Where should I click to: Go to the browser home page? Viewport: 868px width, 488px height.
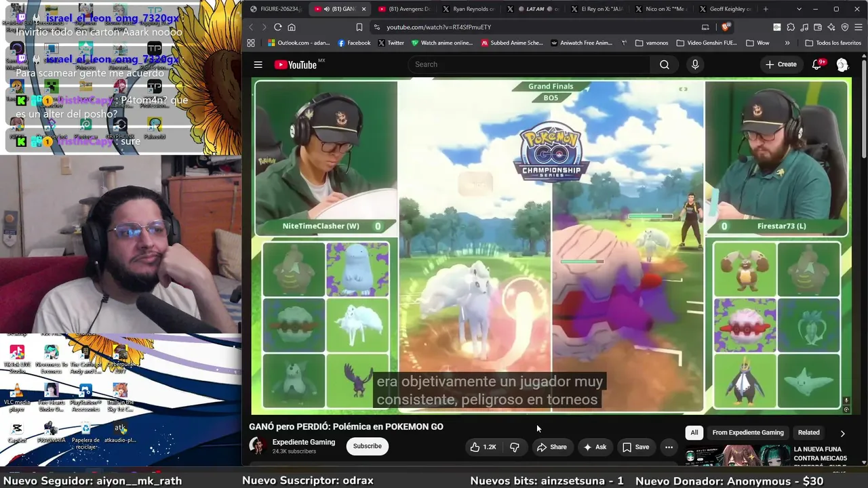click(x=292, y=27)
